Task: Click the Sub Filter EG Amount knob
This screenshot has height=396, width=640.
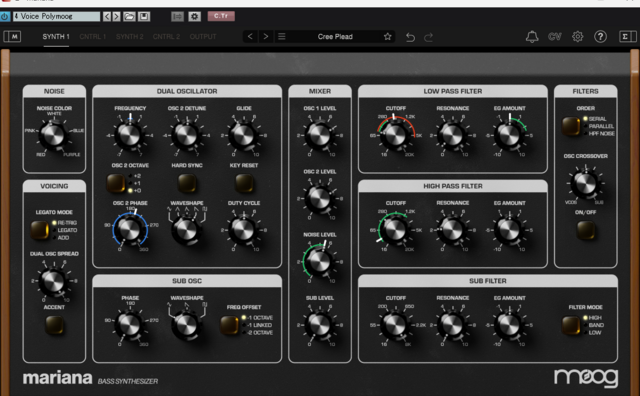Action: coord(509,325)
